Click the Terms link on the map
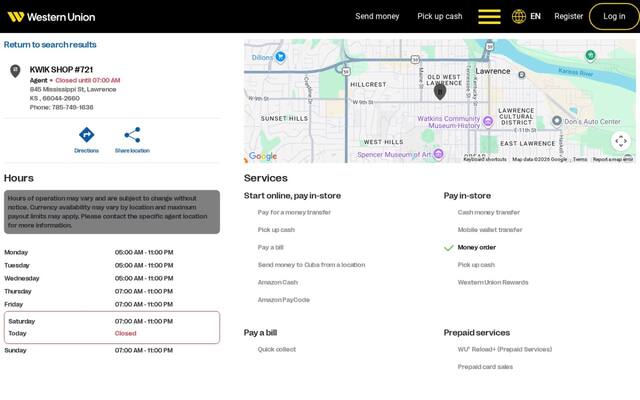 click(x=580, y=159)
